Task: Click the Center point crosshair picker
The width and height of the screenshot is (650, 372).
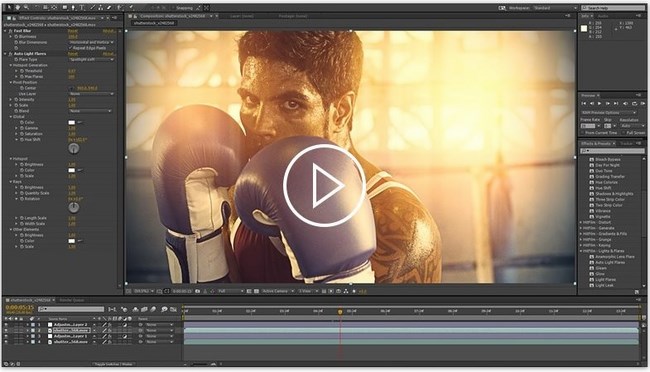Action: click(71, 88)
